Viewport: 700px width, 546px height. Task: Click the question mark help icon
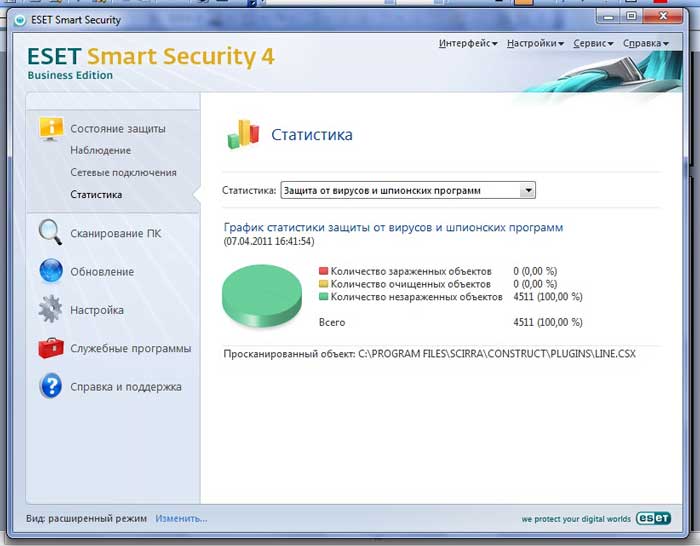tap(51, 386)
